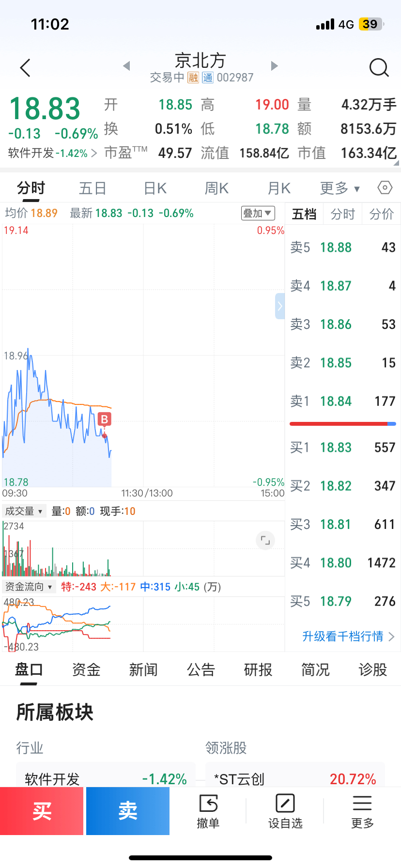
Task: Tap the back arrow icon
Action: point(25,68)
